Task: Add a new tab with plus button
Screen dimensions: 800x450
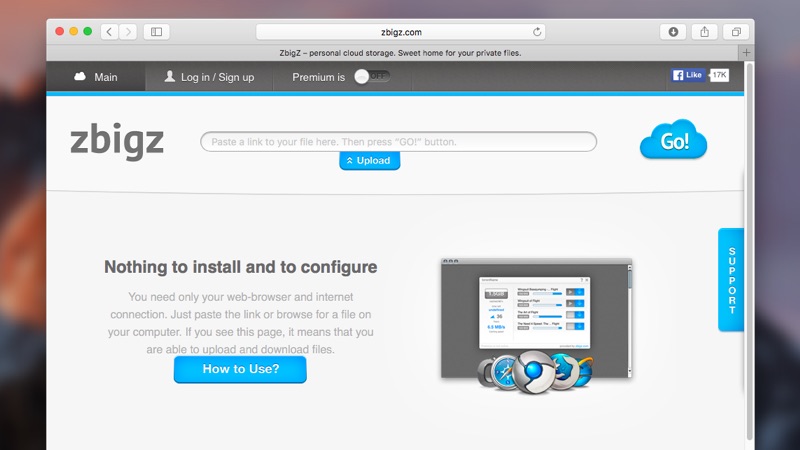Action: tap(746, 53)
